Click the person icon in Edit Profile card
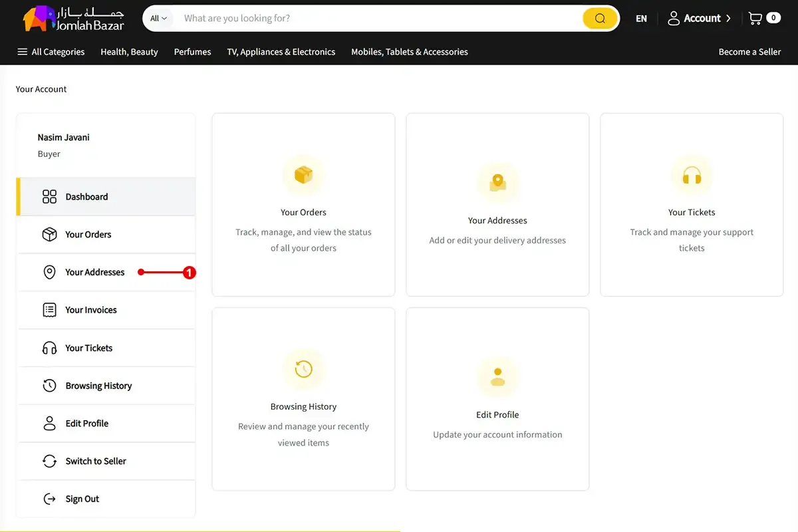The image size is (798, 532). [x=497, y=377]
